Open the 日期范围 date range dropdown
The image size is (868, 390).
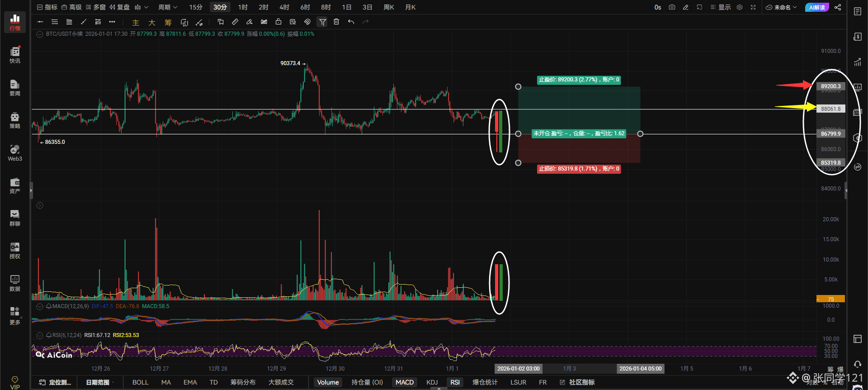[x=100, y=382]
